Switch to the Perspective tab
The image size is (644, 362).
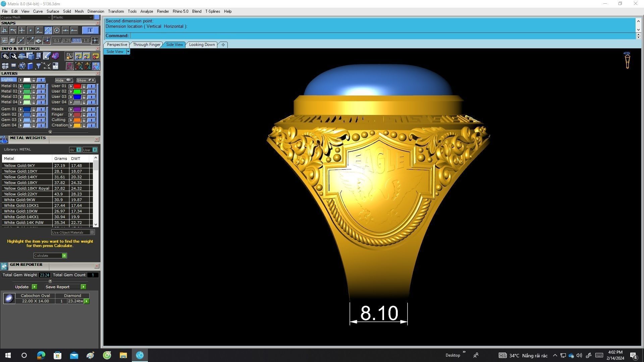pos(117,45)
